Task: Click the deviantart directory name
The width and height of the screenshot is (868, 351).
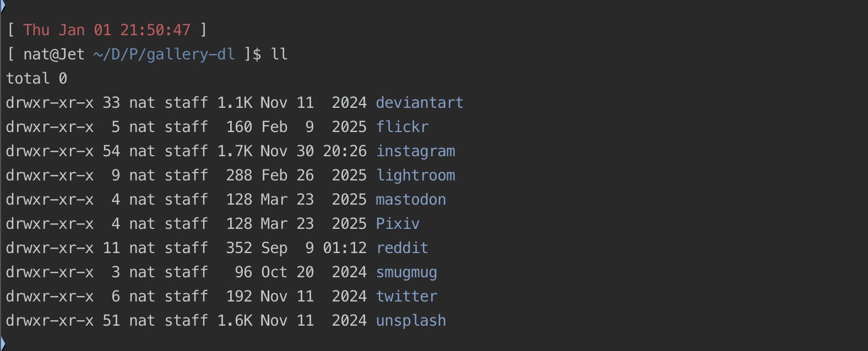Action: click(x=419, y=103)
